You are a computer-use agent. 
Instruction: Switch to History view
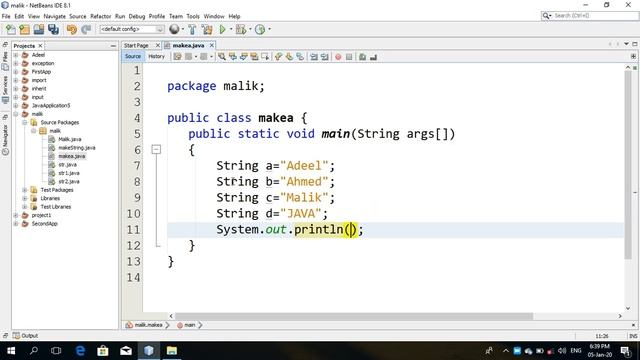[x=156, y=56]
